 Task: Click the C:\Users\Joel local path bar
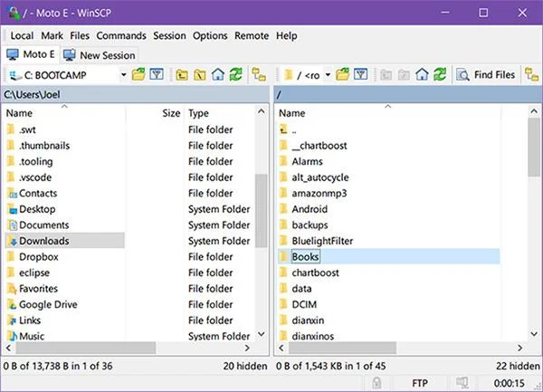(x=135, y=94)
